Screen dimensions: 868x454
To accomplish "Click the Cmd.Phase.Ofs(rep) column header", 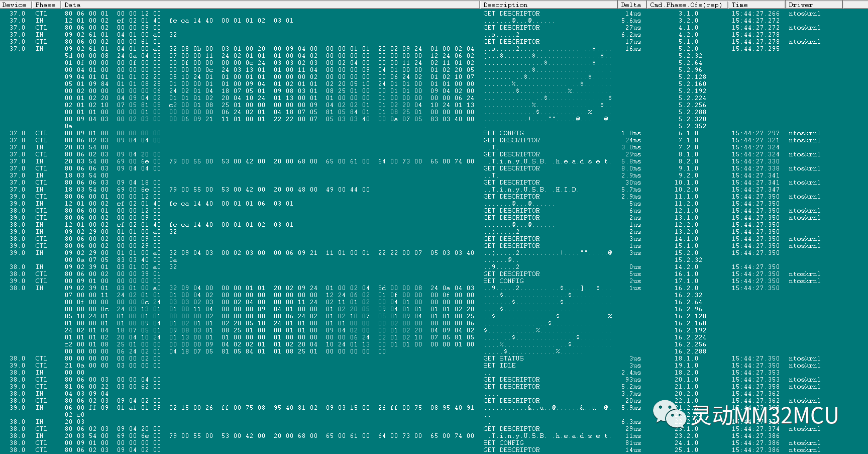I will pyautogui.click(x=686, y=5).
